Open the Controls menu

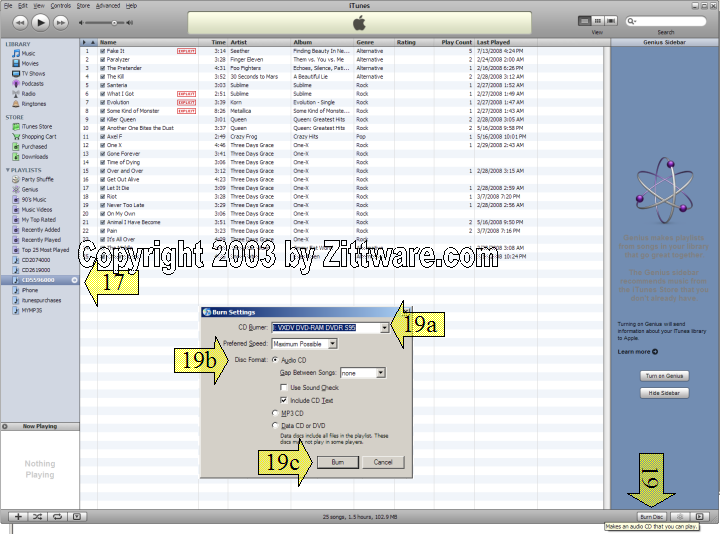pyautogui.click(x=60, y=5)
